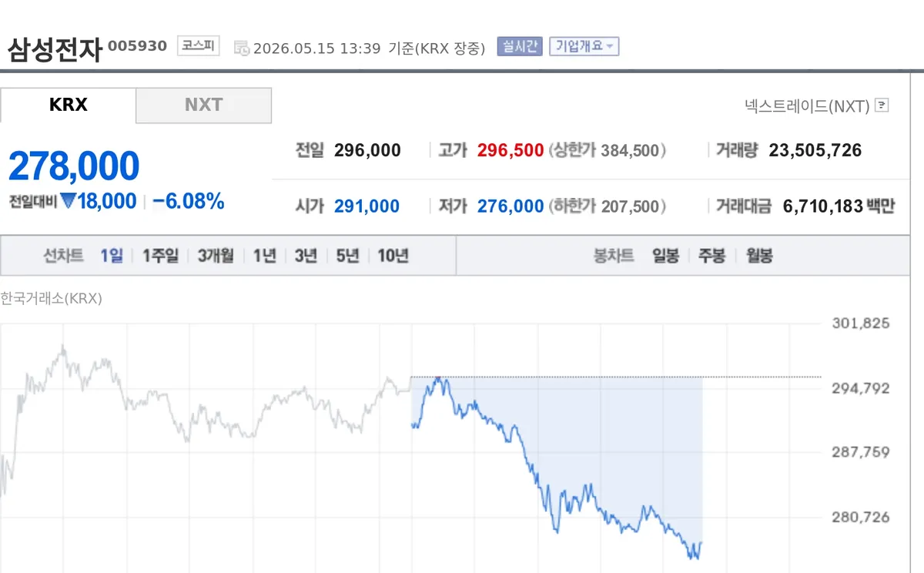Image resolution: width=924 pixels, height=573 pixels.
Task: Open the NXT help icon next to 넥스트레이드
Action: pos(882,106)
